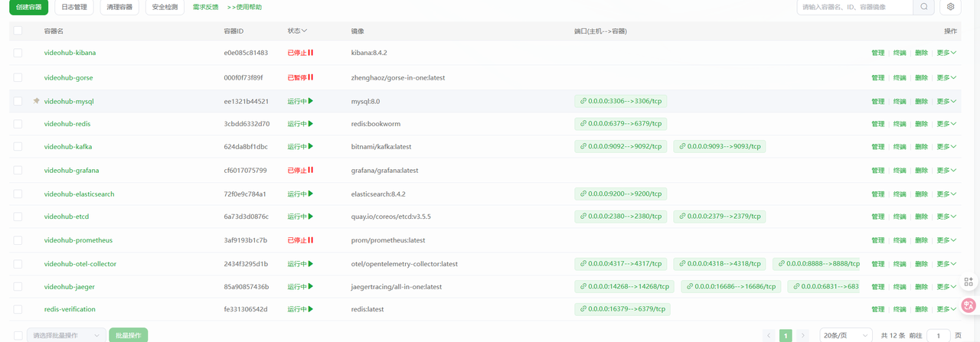Expand 更多 menu for videohub-otel-collector
Viewport: 980px width, 342px height.
946,263
